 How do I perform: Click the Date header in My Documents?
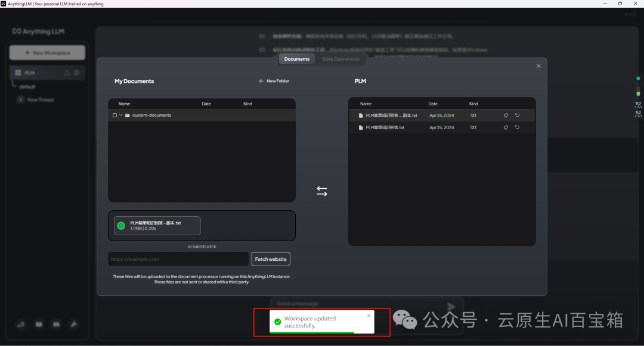pos(206,104)
